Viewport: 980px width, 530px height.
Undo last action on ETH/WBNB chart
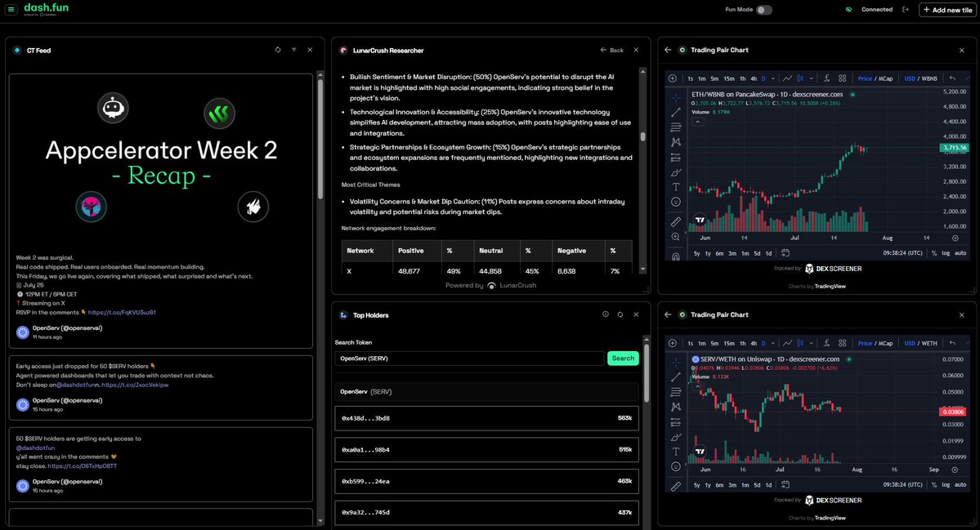[952, 78]
